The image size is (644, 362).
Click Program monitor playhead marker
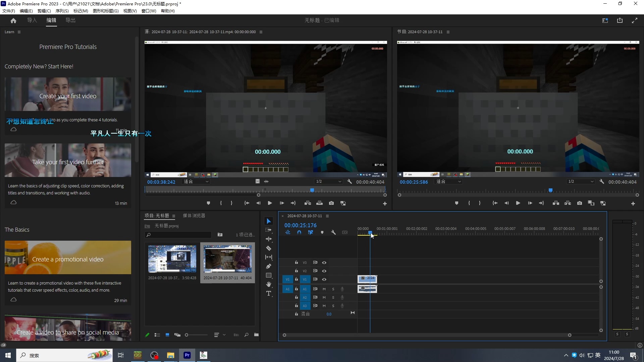point(550,190)
